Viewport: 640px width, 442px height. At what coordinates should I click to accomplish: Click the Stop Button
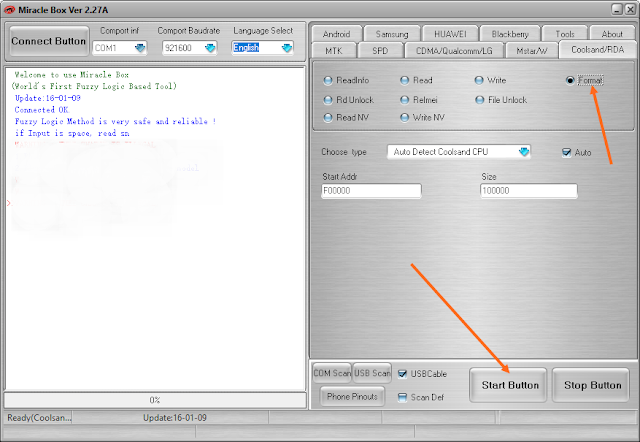pyautogui.click(x=591, y=385)
